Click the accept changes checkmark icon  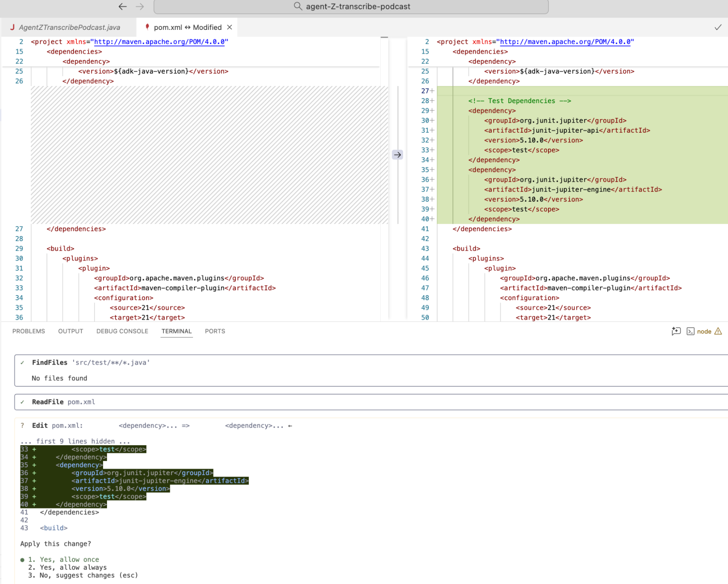(718, 27)
